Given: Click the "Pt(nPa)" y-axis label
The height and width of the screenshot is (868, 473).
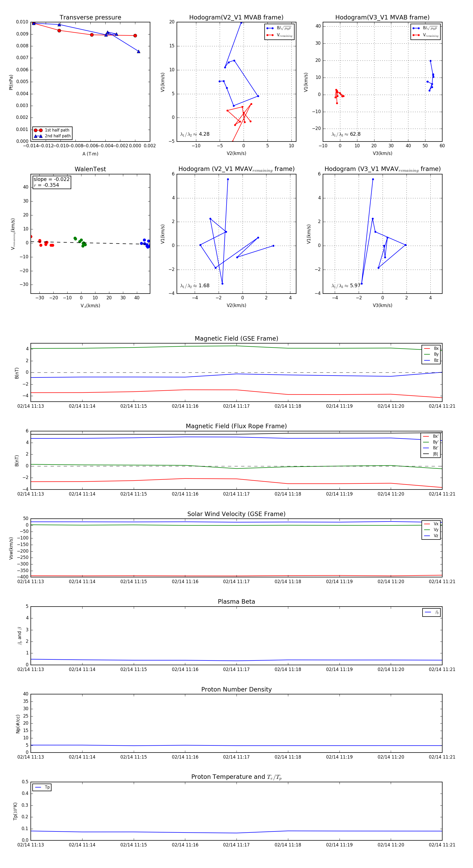Looking at the screenshot, I should [x=11, y=82].
